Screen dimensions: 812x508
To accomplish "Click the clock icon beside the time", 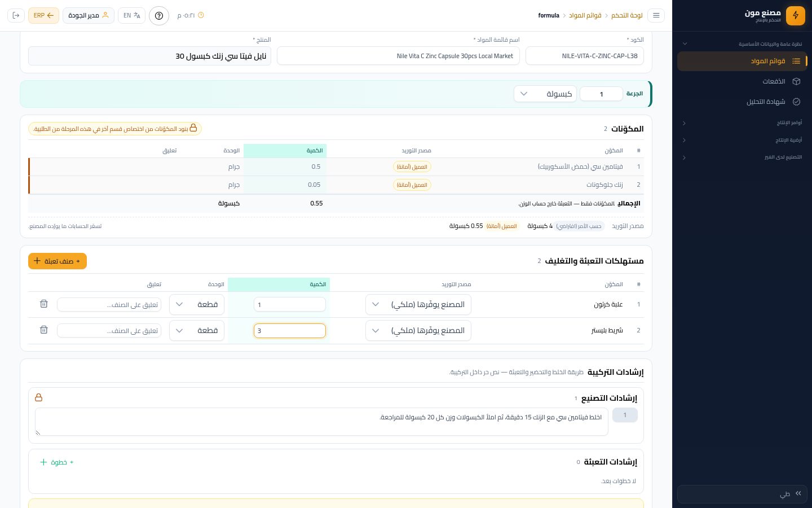I will (x=201, y=15).
